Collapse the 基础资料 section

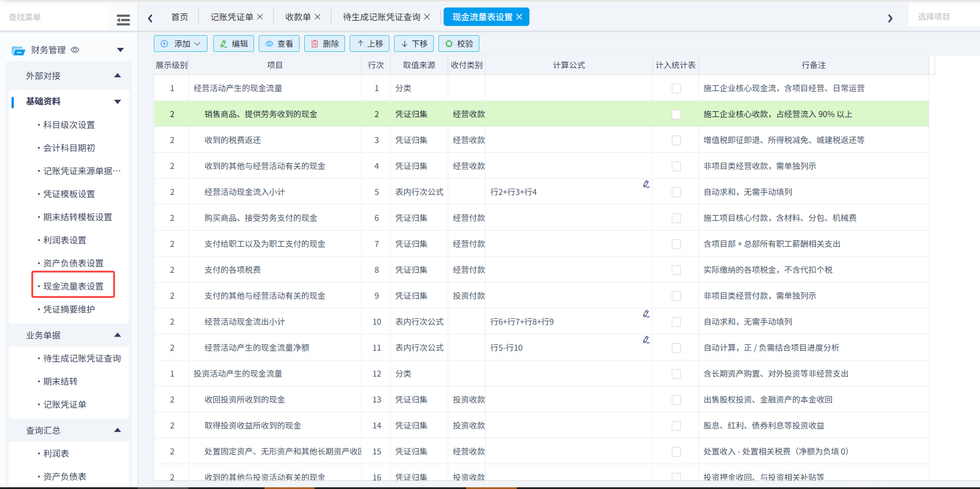tap(118, 101)
